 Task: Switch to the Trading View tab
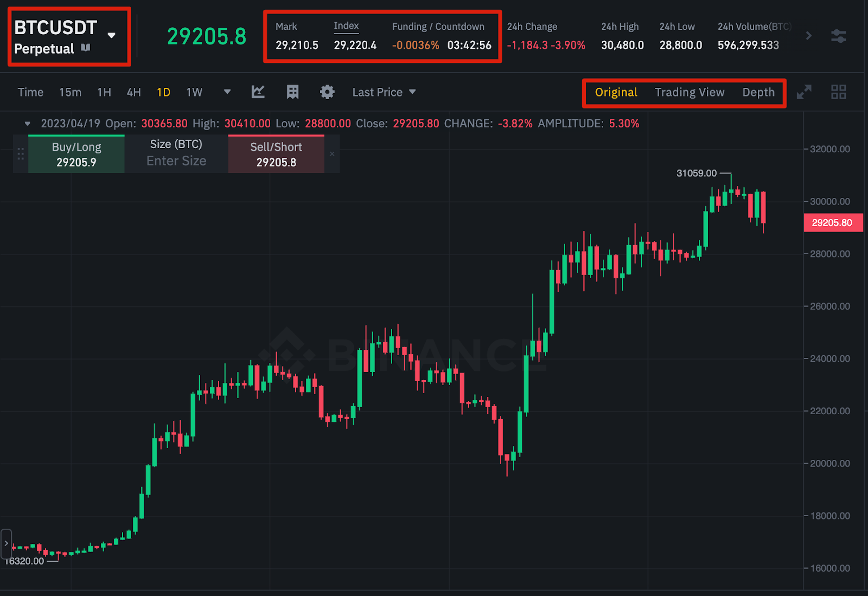(689, 92)
